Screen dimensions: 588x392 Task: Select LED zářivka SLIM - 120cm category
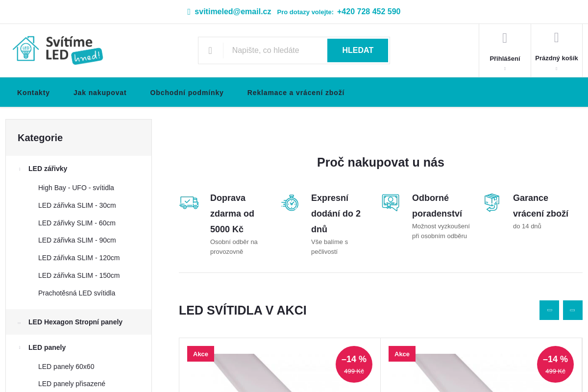79,258
